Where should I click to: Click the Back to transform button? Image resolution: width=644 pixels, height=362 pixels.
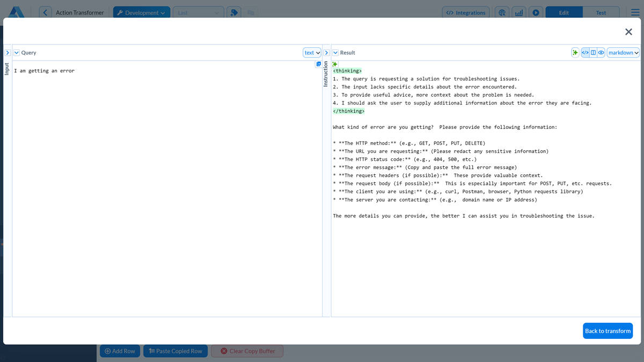pos(608,330)
